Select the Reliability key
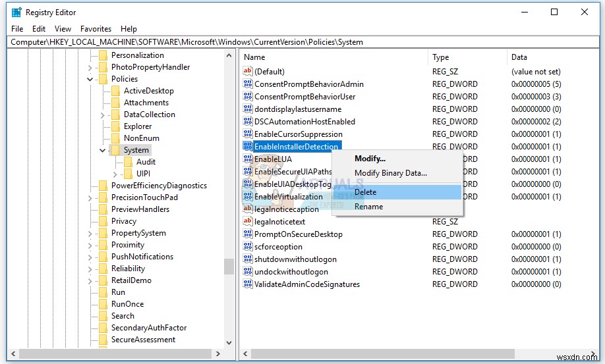 click(x=128, y=269)
